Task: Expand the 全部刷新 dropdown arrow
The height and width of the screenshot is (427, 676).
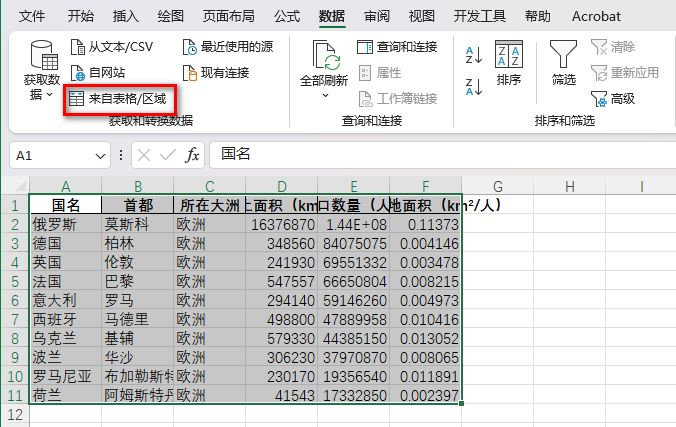Action: point(325,95)
